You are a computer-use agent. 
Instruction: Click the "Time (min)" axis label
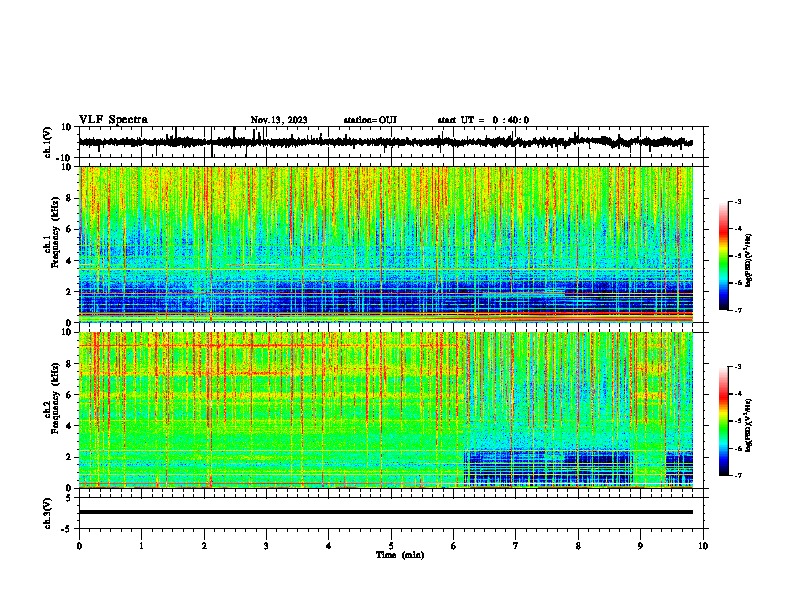[400, 555]
